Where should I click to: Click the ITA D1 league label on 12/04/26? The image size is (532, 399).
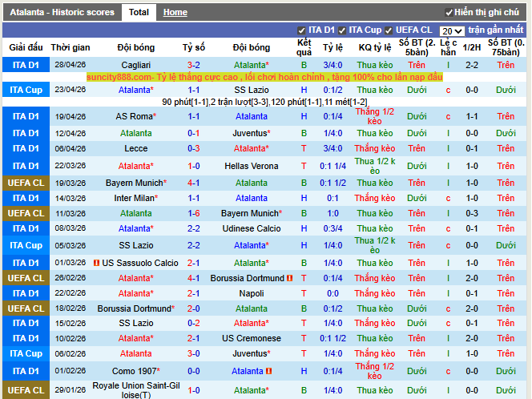point(26,133)
